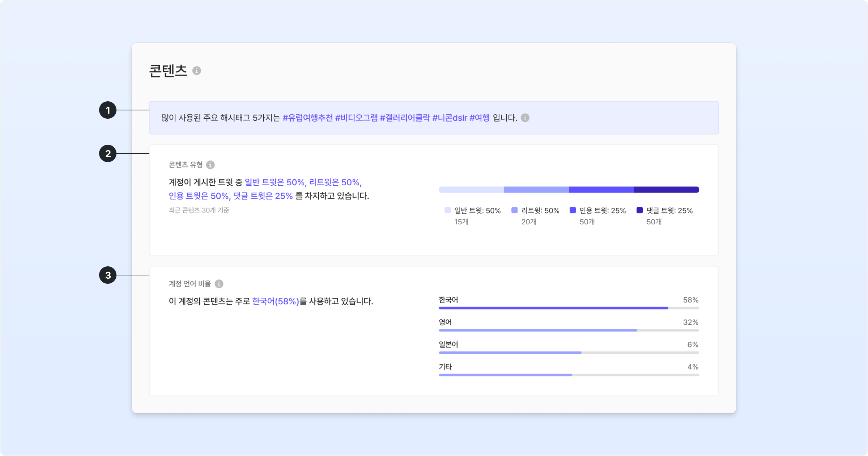Click info icon after hashtag sentence
The image size is (868, 456).
(x=525, y=118)
